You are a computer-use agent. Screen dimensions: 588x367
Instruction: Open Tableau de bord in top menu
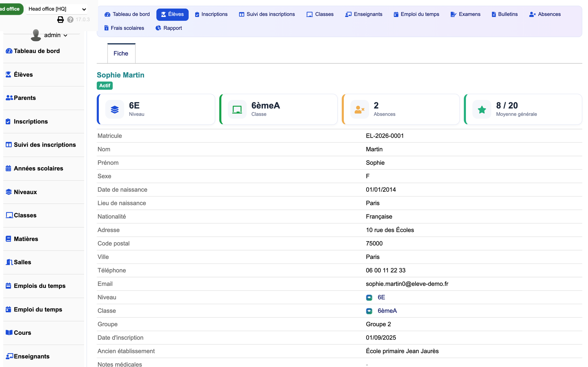(x=127, y=14)
